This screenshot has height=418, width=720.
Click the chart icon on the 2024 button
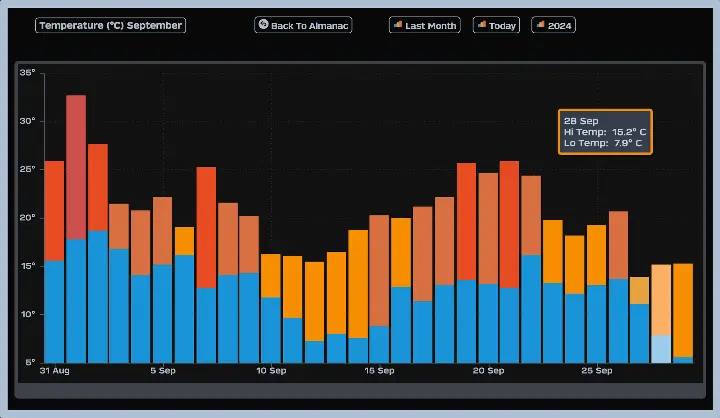point(541,25)
